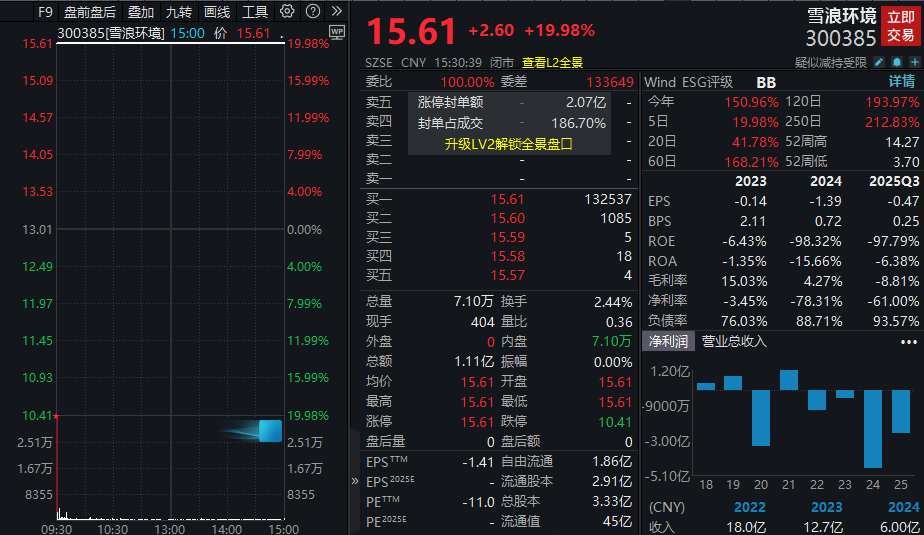Set a price alert with bell icon

[897, 62]
